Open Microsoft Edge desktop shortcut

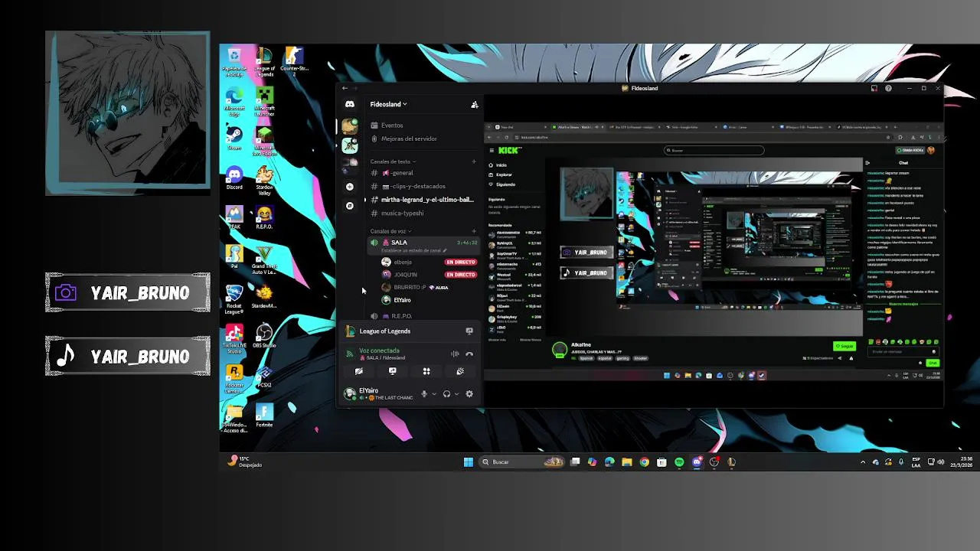point(234,103)
